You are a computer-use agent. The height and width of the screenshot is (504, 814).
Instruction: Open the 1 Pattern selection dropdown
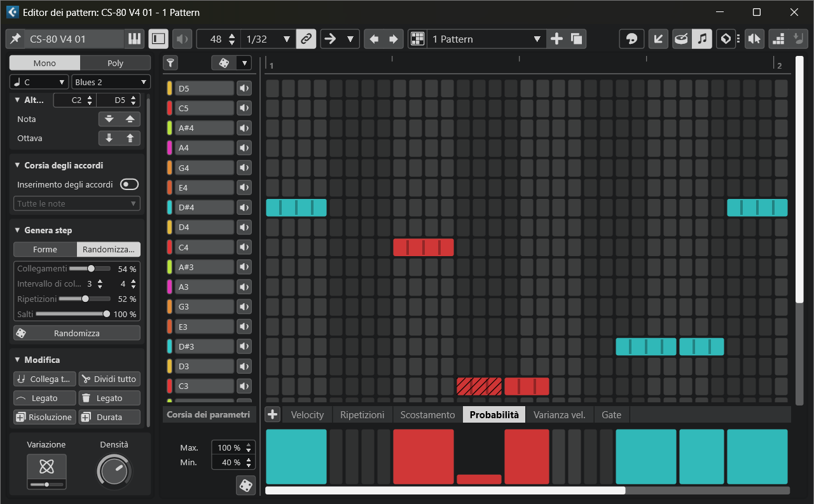(x=486, y=39)
